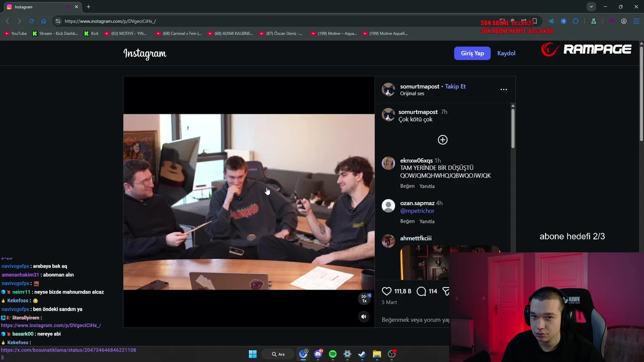The width and height of the screenshot is (644, 362).
Task: Open browser extensions puzzle icon
Action: (x=576, y=21)
